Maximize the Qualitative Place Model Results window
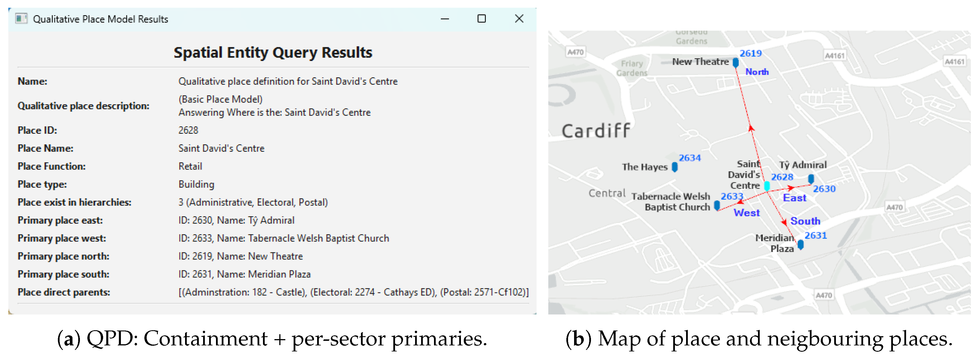This screenshot has height=358, width=980. coord(482,19)
